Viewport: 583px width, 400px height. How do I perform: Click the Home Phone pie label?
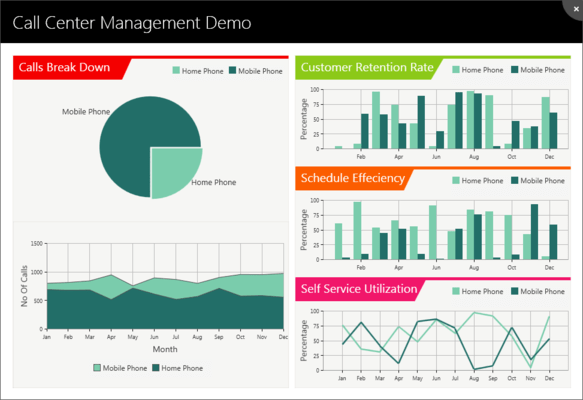(x=213, y=182)
